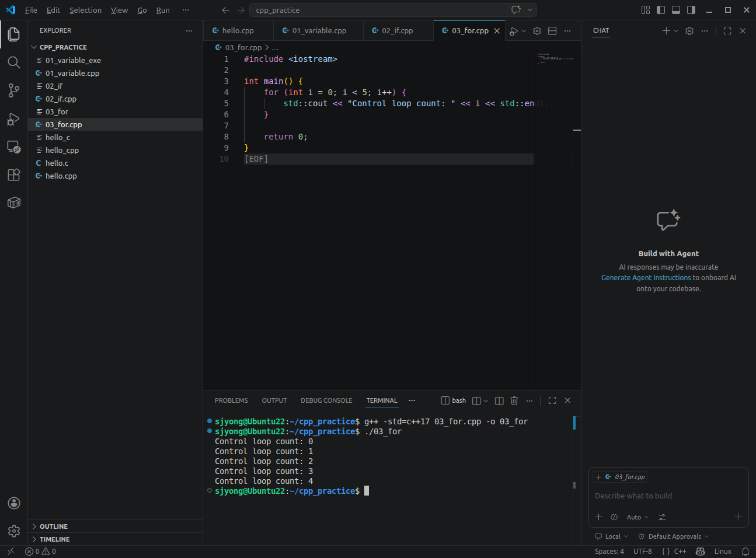Start a new chat with plus icon
This screenshot has height=558, width=756.
pyautogui.click(x=666, y=31)
